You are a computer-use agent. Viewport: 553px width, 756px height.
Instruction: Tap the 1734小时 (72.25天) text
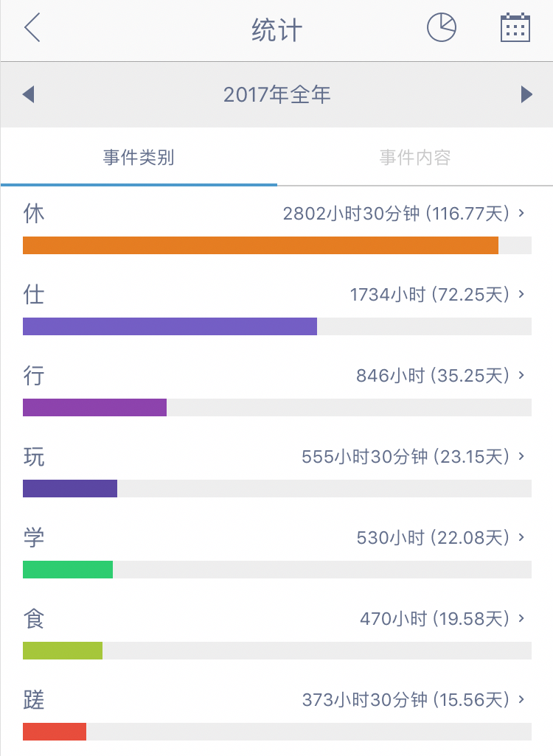click(x=429, y=294)
